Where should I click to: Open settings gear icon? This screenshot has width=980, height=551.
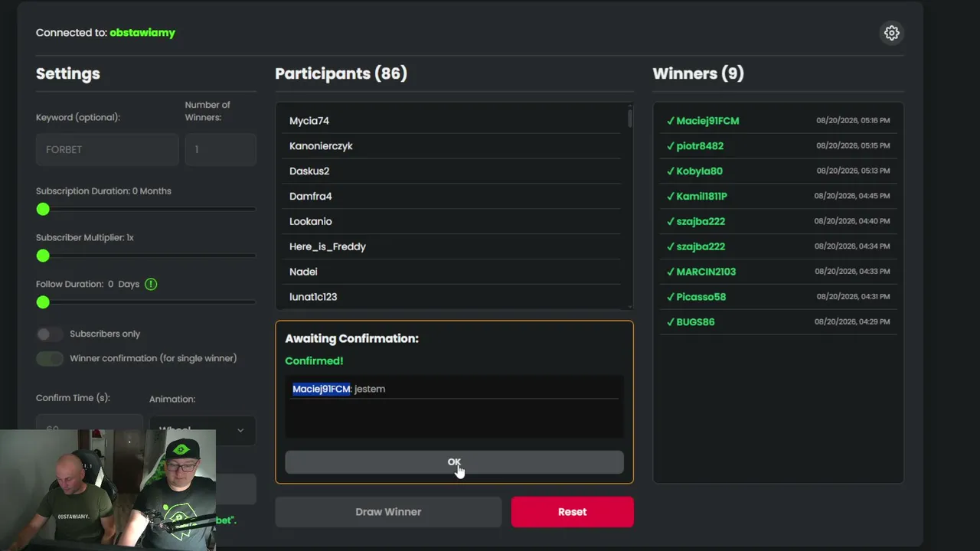point(891,33)
